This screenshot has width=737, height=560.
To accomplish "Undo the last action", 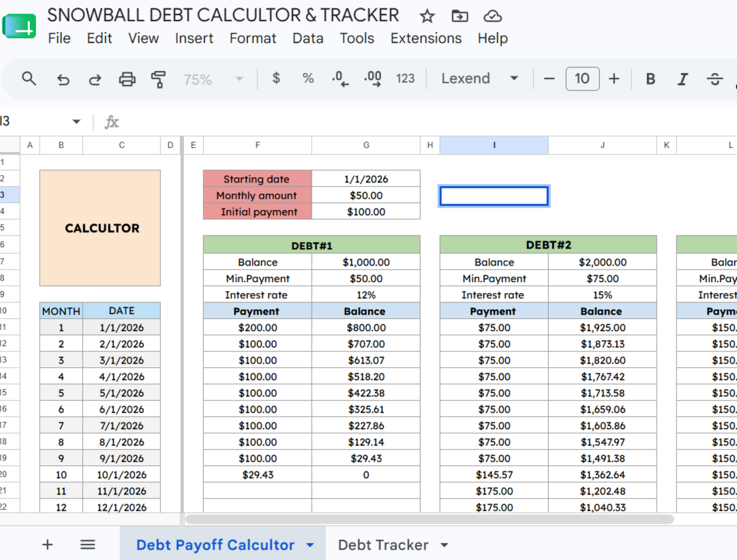I will [x=63, y=79].
